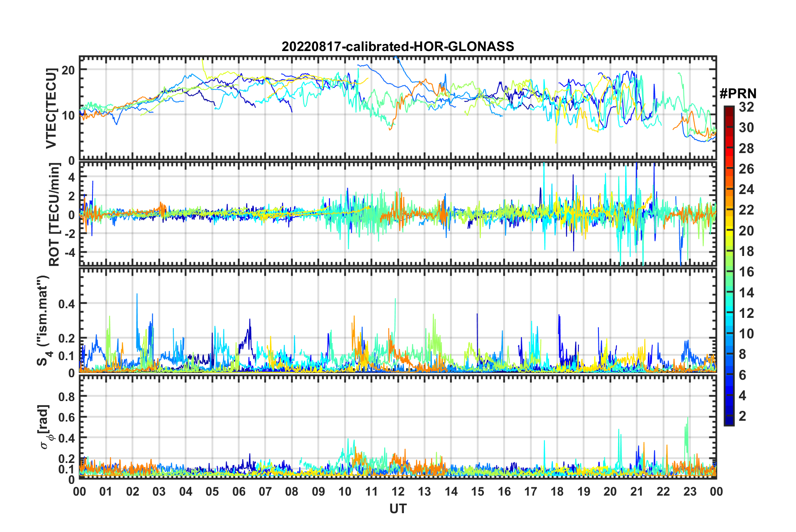This screenshot has width=796, height=532.
Task: Click inside the sigma phi plot panel
Action: (x=398, y=427)
